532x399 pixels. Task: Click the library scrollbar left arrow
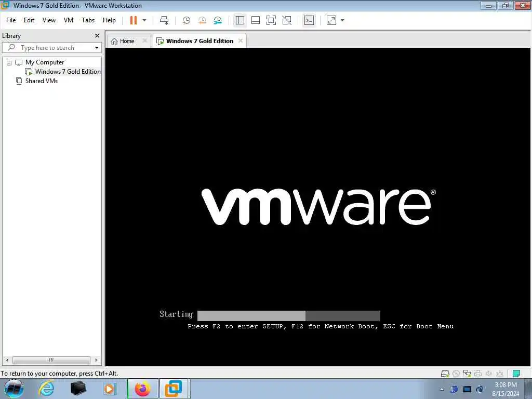pos(7,360)
